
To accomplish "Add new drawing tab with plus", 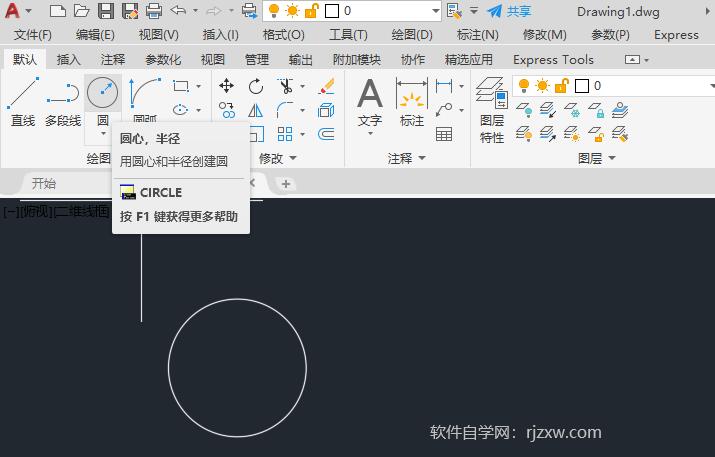I will [x=286, y=184].
